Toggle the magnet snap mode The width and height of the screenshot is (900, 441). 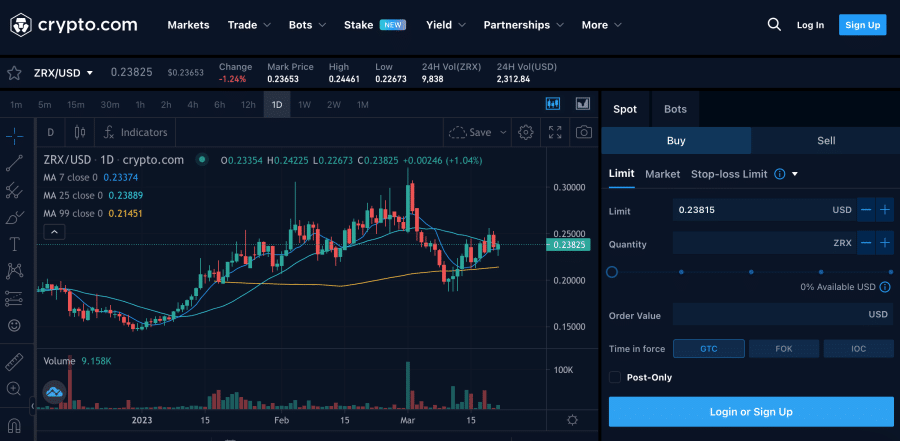[x=14, y=425]
